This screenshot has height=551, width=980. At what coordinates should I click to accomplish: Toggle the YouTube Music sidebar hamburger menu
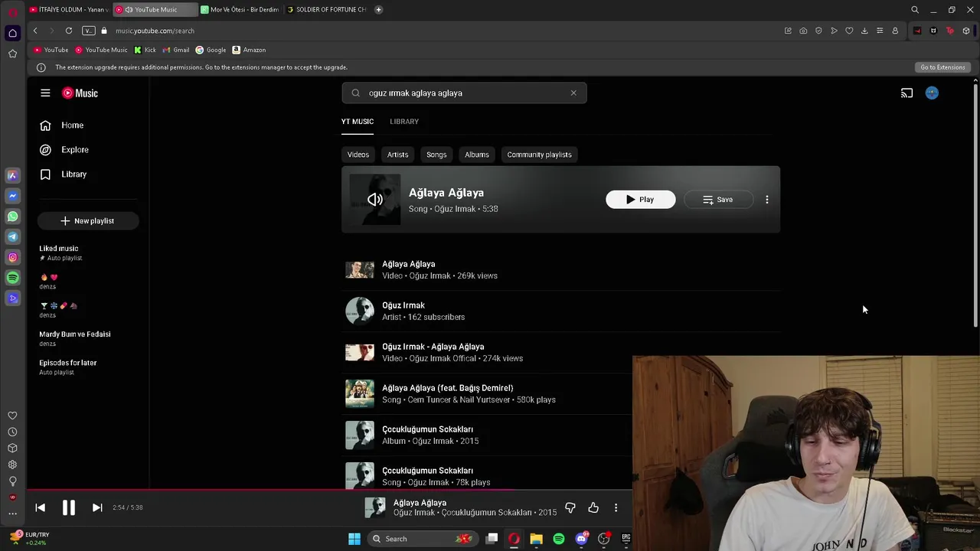45,93
